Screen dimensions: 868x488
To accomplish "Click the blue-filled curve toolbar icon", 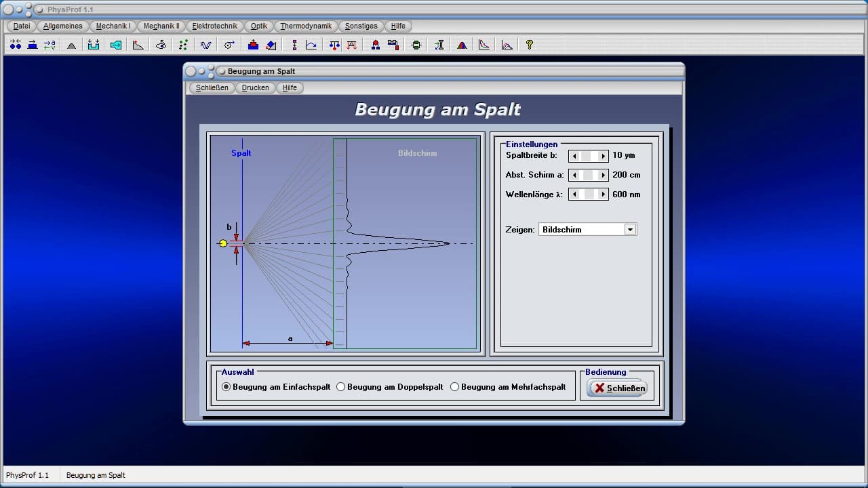I will pyautogui.click(x=507, y=45).
